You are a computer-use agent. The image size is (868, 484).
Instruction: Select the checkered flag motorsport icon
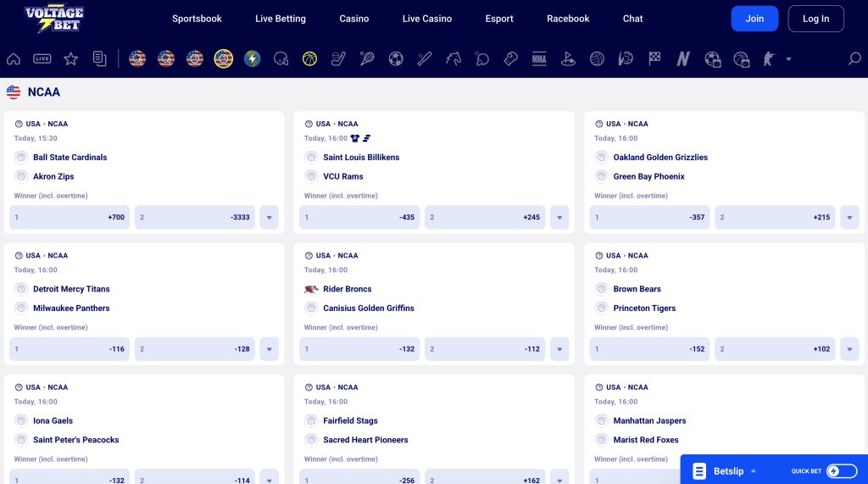tap(654, 58)
